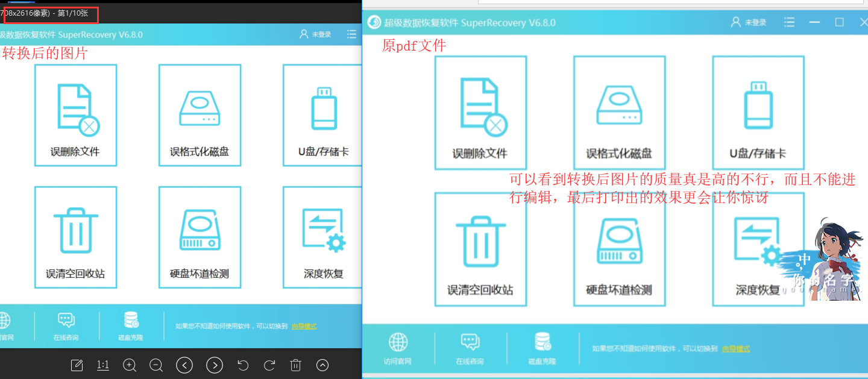
Task: Delete the current image with trash icon
Action: 295,365
